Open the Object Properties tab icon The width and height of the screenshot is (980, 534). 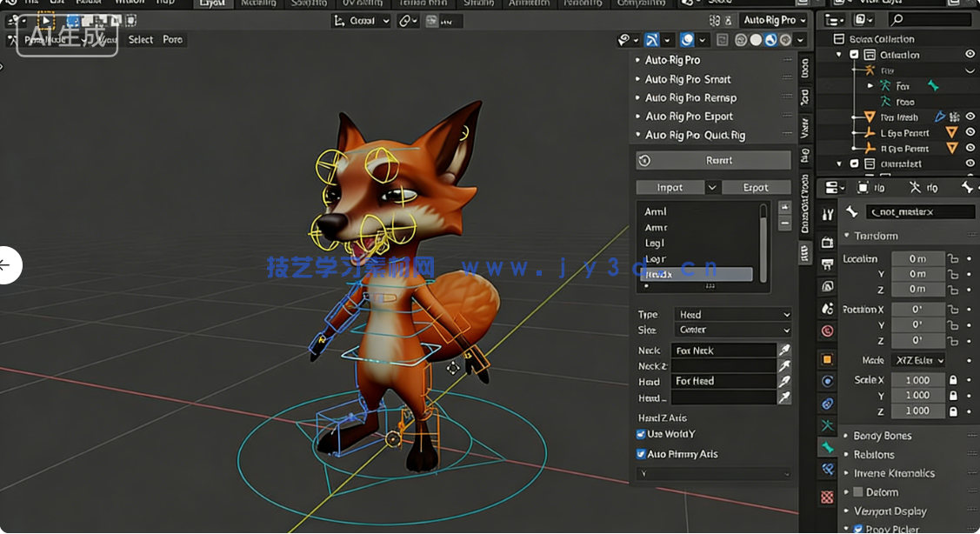tap(827, 358)
